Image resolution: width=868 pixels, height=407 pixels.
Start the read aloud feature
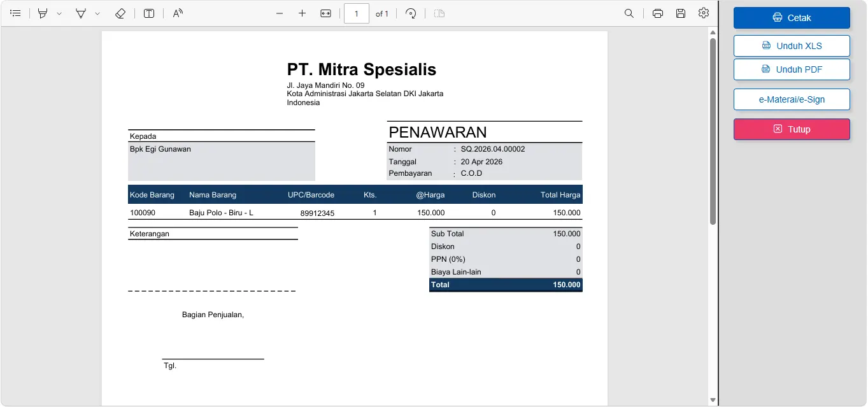pos(178,13)
